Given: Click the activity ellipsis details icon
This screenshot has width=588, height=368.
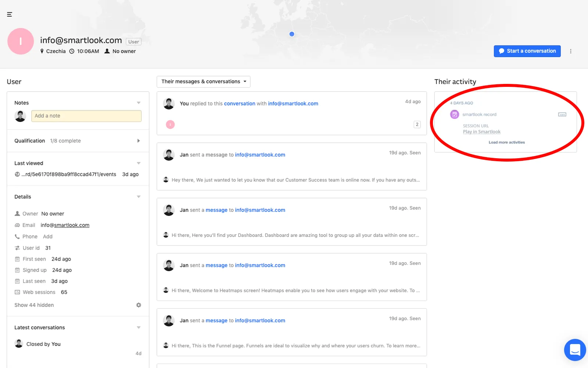Looking at the screenshot, I should point(562,114).
